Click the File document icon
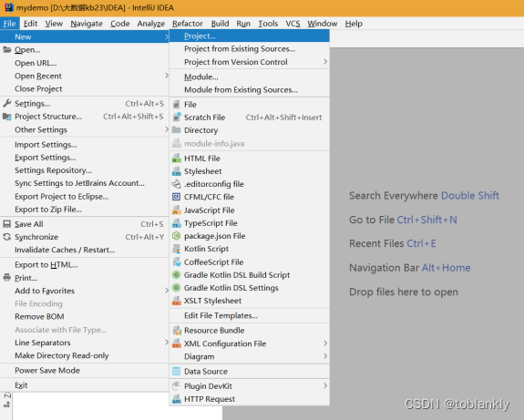 pyautogui.click(x=177, y=105)
